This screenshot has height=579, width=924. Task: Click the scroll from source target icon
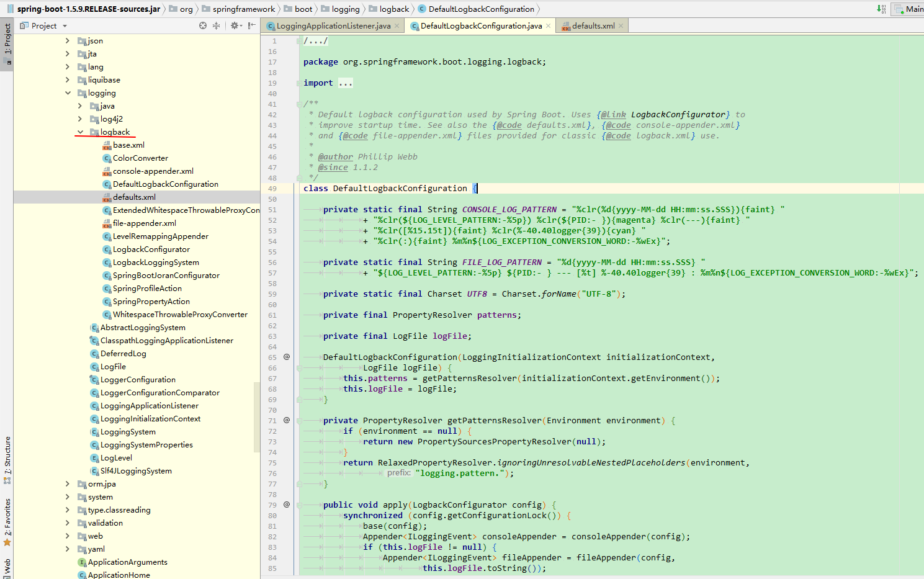coord(203,25)
